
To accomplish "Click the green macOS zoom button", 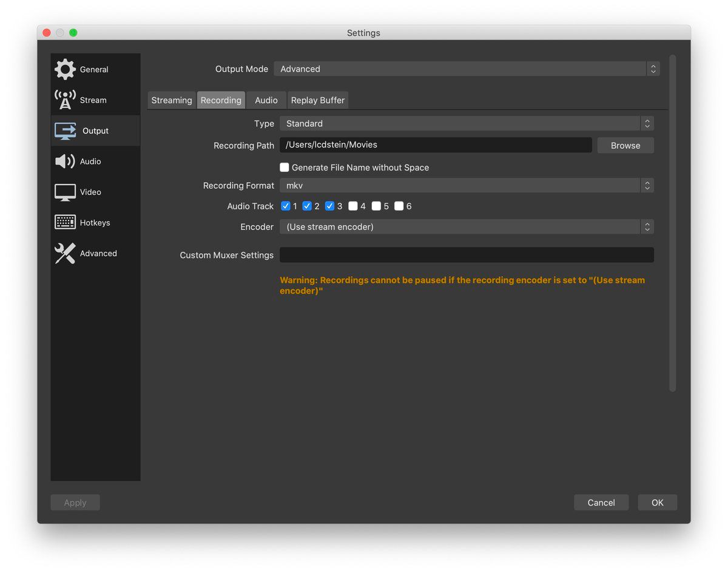I will click(73, 33).
